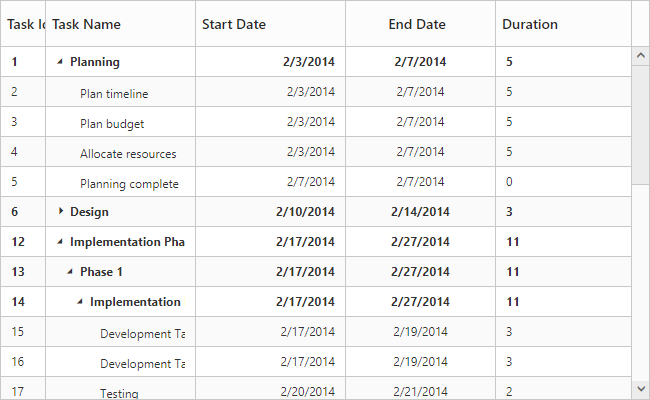Collapse the Planning task row
The width and height of the screenshot is (650, 400).
pos(60,62)
